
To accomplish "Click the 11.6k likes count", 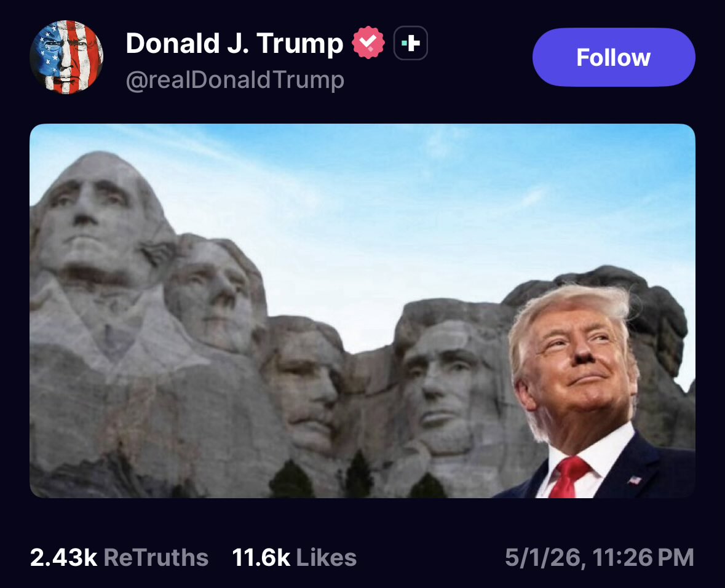I will (261, 557).
